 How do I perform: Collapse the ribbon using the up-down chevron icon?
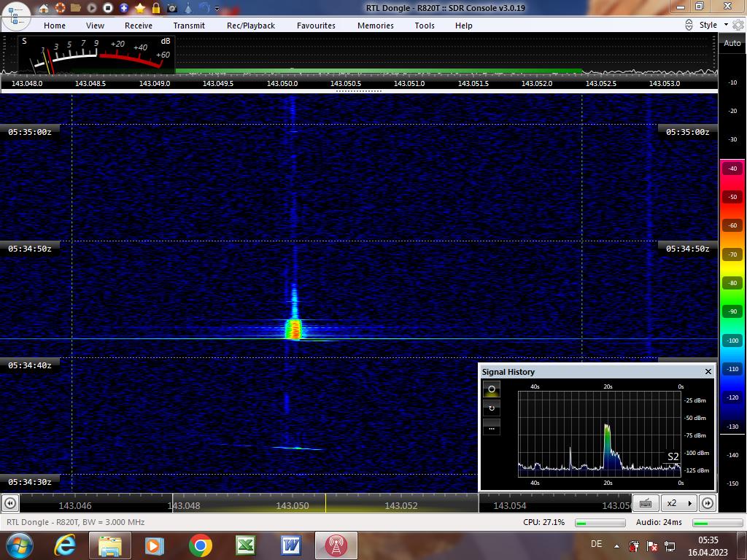(689, 25)
